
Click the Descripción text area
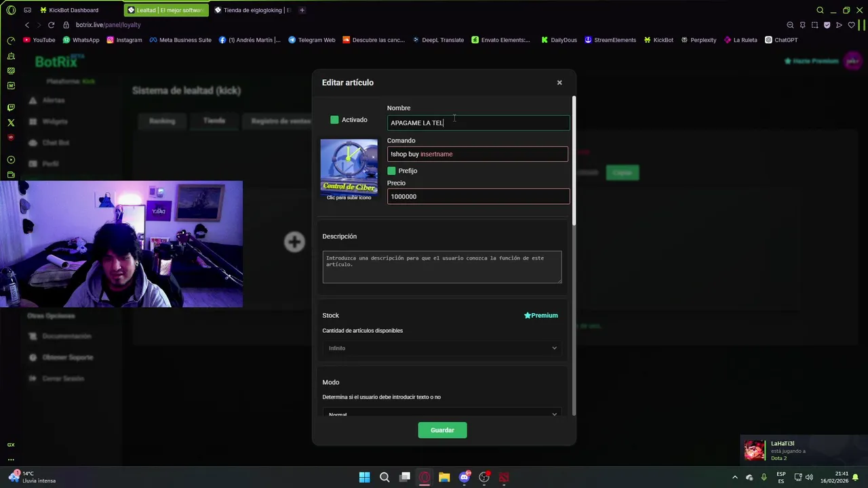[442, 267]
